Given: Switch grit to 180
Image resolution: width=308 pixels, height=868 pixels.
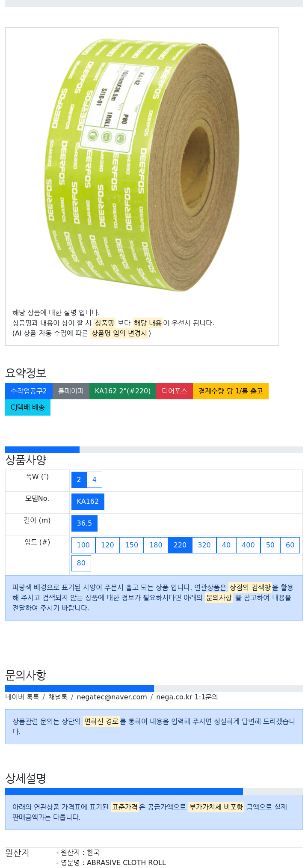Looking at the screenshot, I should pyautogui.click(x=156, y=545).
